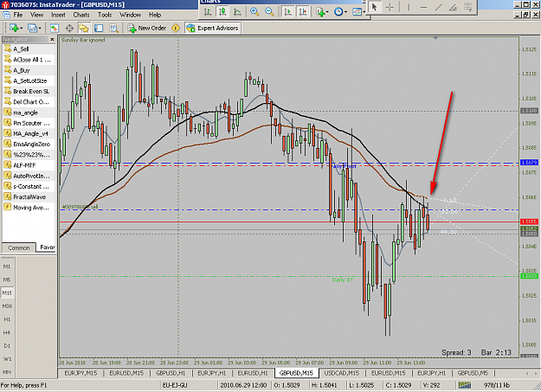541x392 pixels.
Task: Open the File menu
Action: coord(17,15)
